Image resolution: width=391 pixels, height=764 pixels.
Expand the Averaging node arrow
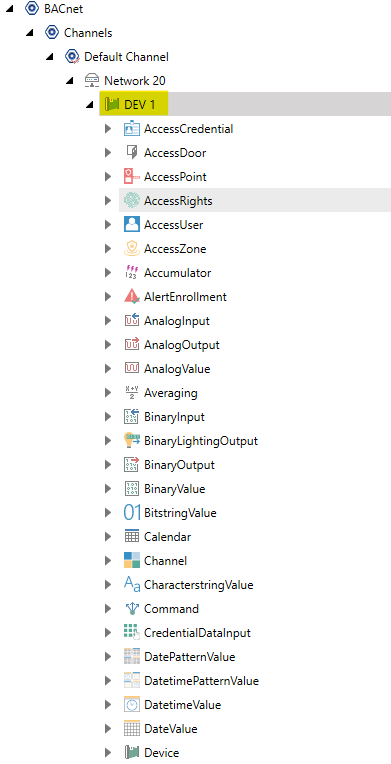point(108,393)
